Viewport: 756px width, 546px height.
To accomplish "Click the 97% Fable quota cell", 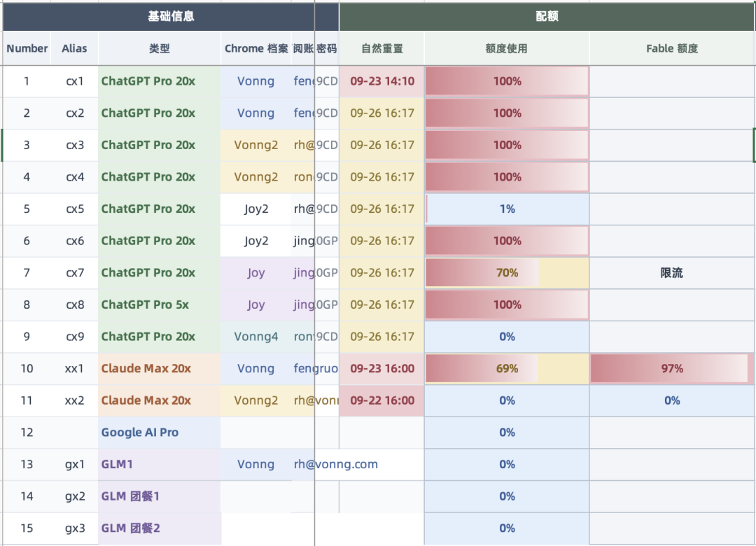I will [x=672, y=368].
